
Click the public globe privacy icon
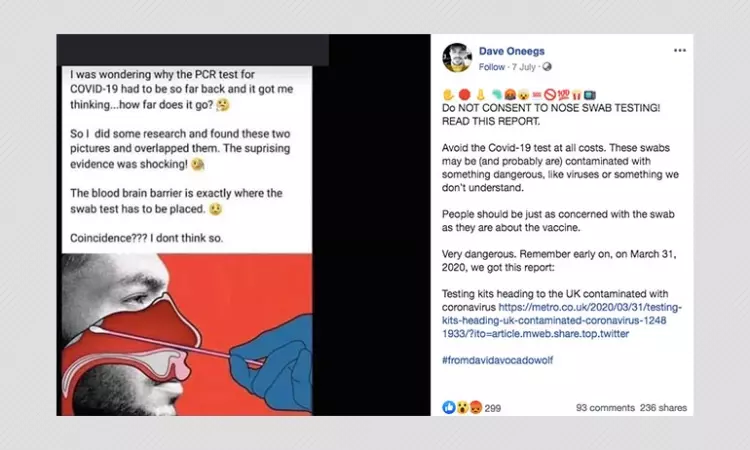(x=547, y=67)
